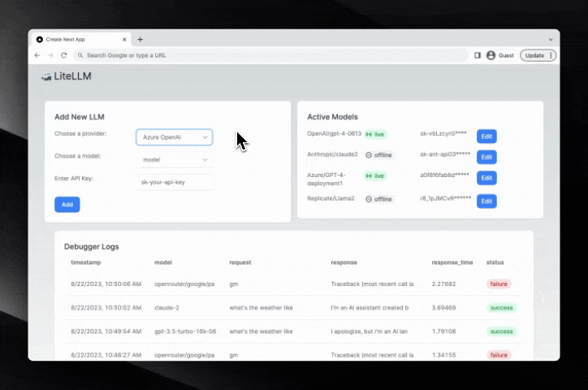Click the browser Update button
Image resolution: width=588 pixels, height=390 pixels.
coord(538,55)
